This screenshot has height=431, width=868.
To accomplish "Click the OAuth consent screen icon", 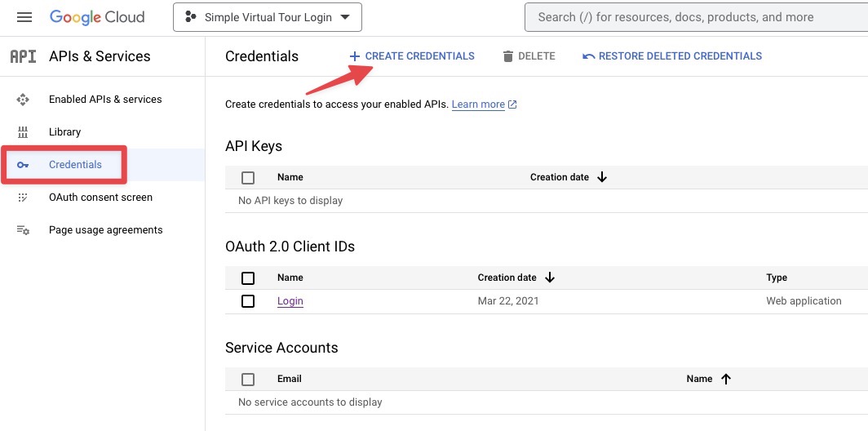I will (x=23, y=198).
